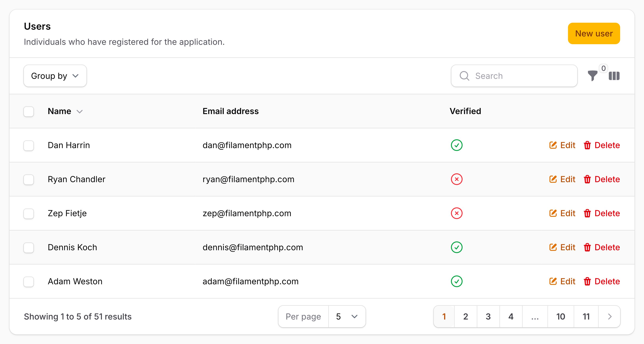Go to page 3 in pagination
The image size is (644, 344).
(x=488, y=317)
